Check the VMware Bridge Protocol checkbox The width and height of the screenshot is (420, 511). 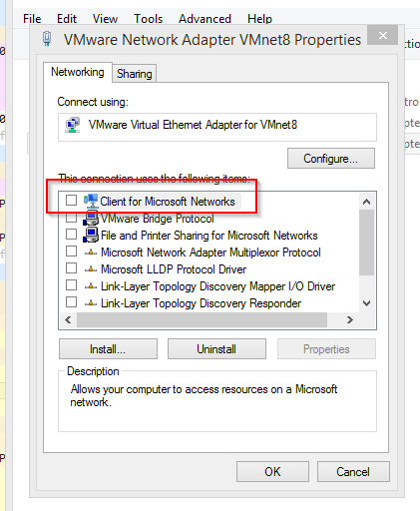click(x=71, y=218)
